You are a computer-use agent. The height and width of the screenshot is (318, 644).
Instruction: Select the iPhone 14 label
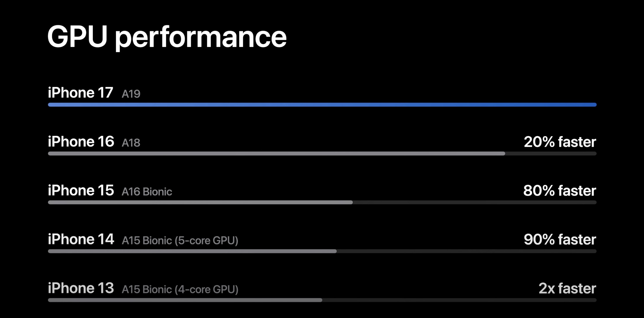click(x=81, y=239)
